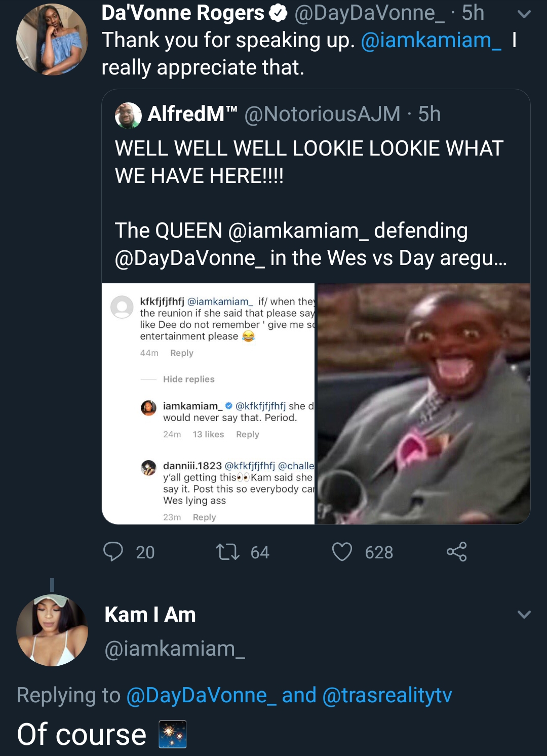Tap AlfredM's small avatar in quoted tweet
547x756 pixels.
[128, 115]
